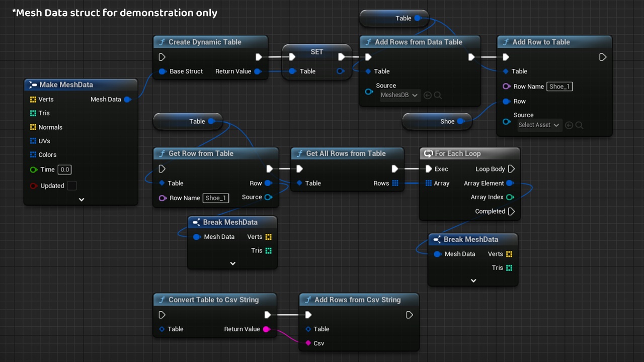Click the green Array Index output pin
Image resolution: width=644 pixels, height=362 pixels.
click(x=510, y=197)
